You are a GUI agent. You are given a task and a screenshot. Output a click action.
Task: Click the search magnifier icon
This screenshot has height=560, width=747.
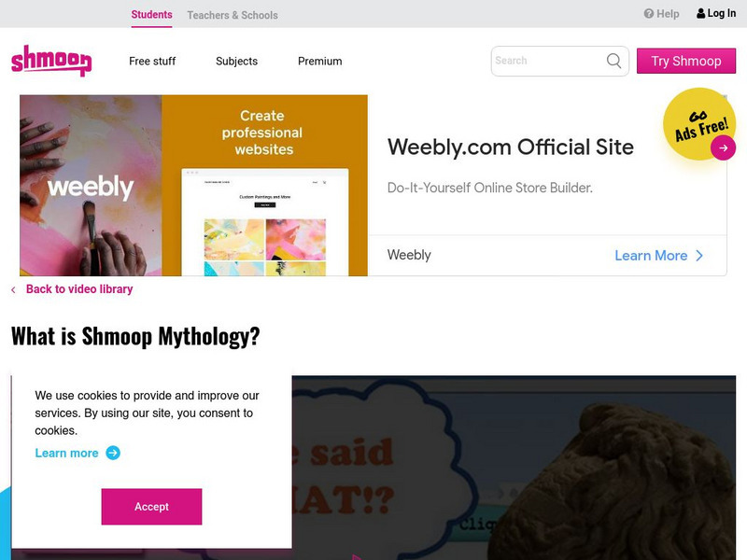(613, 61)
